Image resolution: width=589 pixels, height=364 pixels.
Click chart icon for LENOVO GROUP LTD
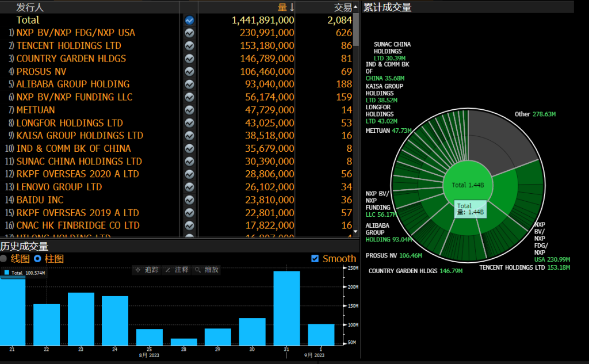pos(189,187)
